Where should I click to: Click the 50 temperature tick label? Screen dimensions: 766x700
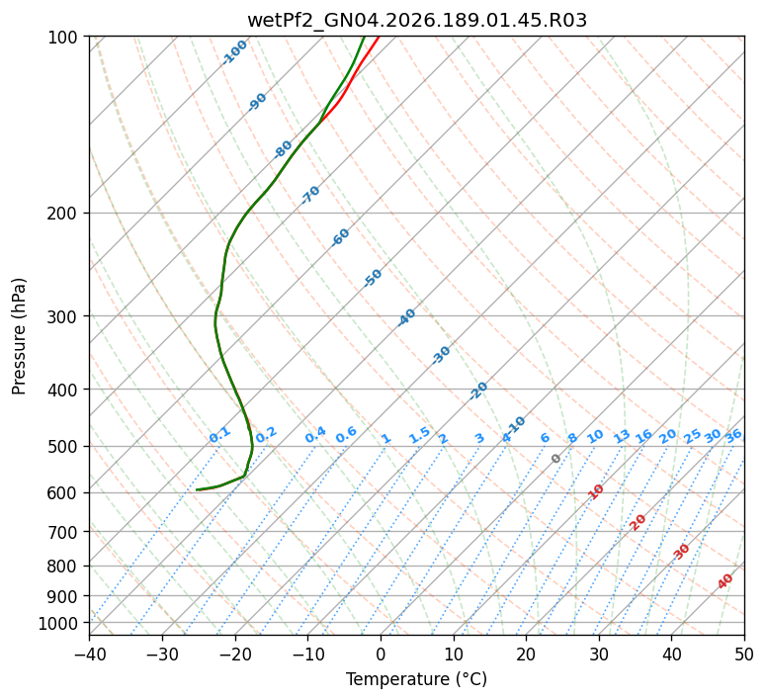744,654
